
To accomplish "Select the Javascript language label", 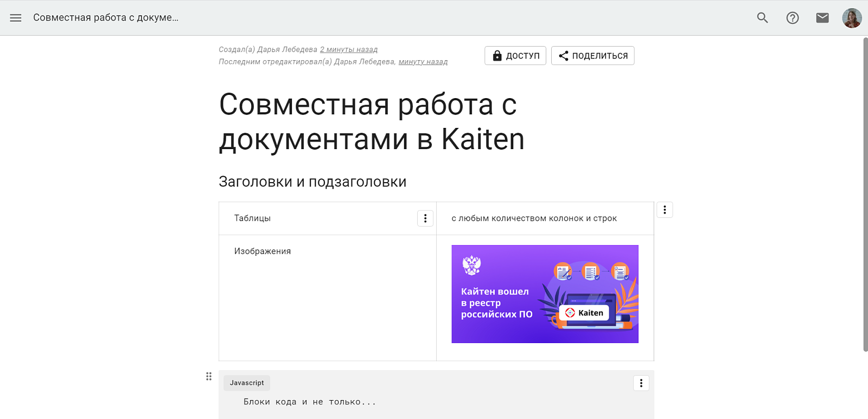I will tap(247, 383).
